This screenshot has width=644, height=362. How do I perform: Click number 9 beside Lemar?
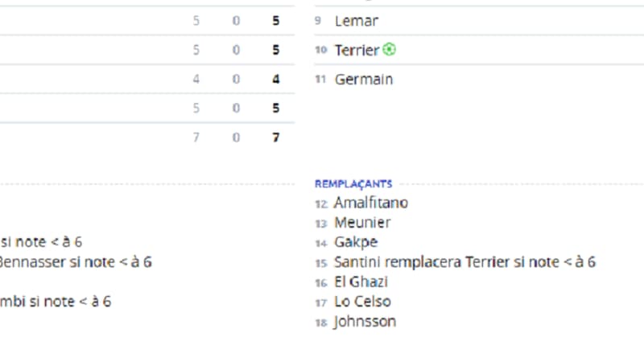(x=317, y=21)
